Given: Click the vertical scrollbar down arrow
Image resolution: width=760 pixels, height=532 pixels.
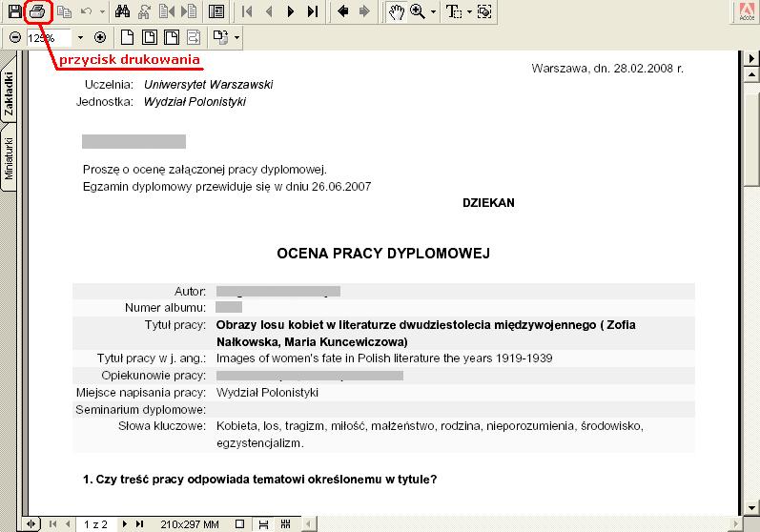Looking at the screenshot, I should [751, 508].
